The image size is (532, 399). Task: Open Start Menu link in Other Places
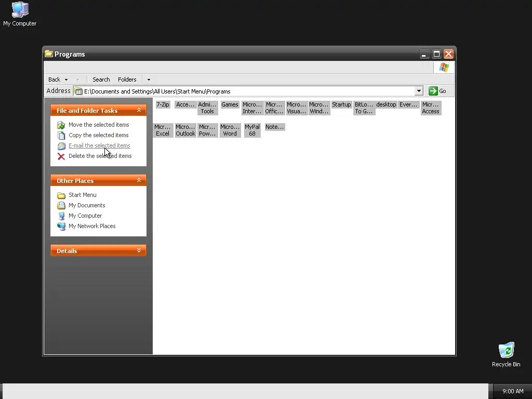click(x=83, y=195)
